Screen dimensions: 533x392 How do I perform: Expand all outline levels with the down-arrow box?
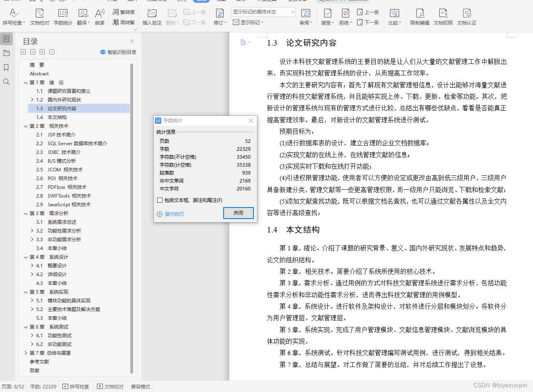23,52
